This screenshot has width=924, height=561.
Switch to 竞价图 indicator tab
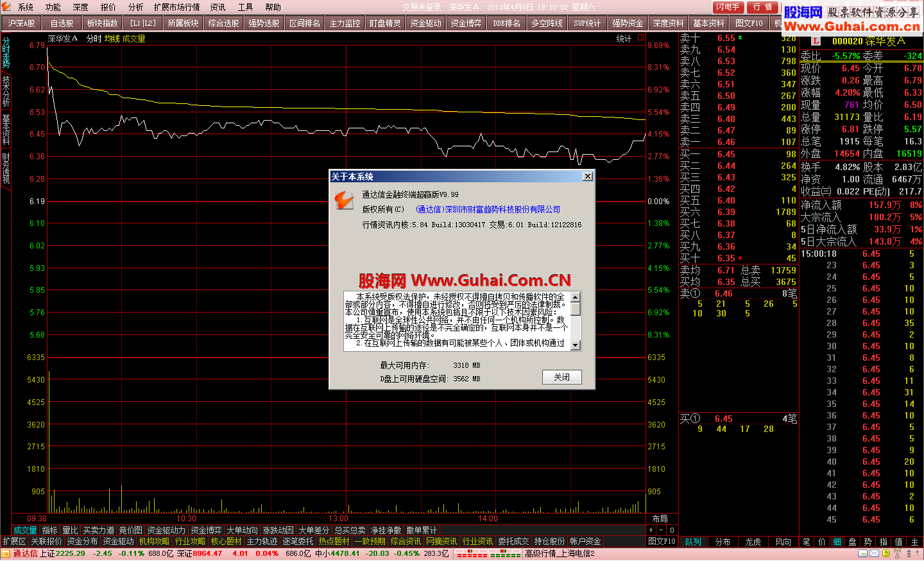131,530
